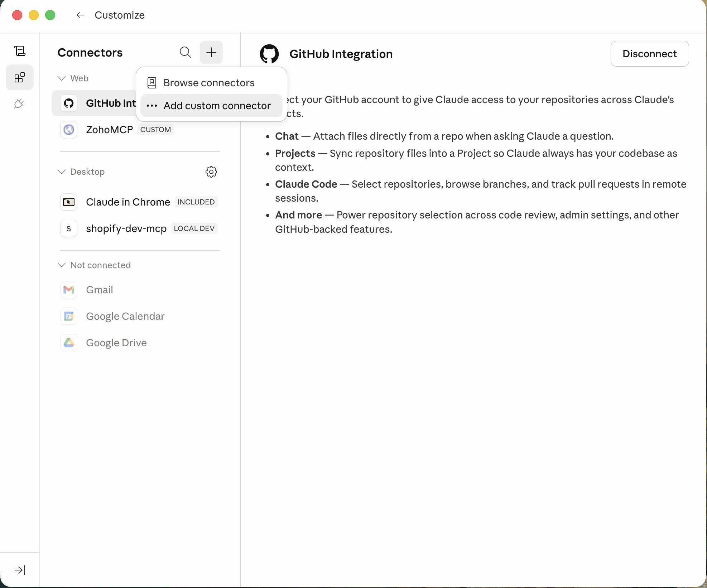Click the Google Drive icon
Viewport: 707px width, 588px height.
(x=69, y=343)
